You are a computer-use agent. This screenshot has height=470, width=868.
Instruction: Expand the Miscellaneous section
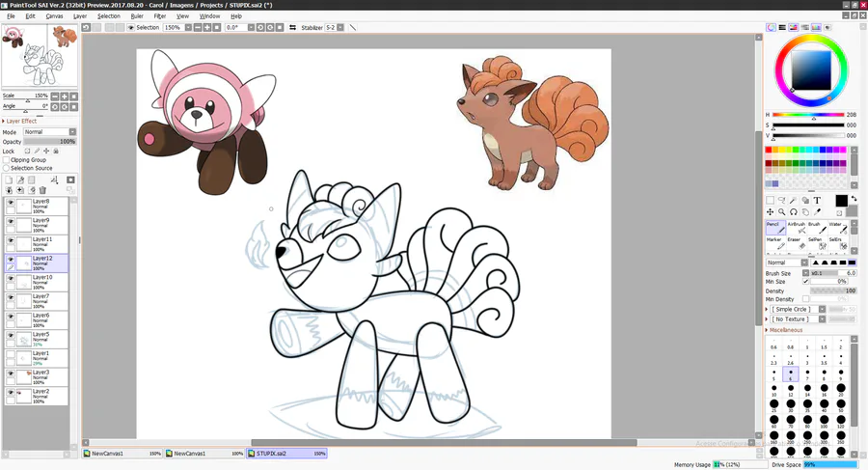click(784, 330)
